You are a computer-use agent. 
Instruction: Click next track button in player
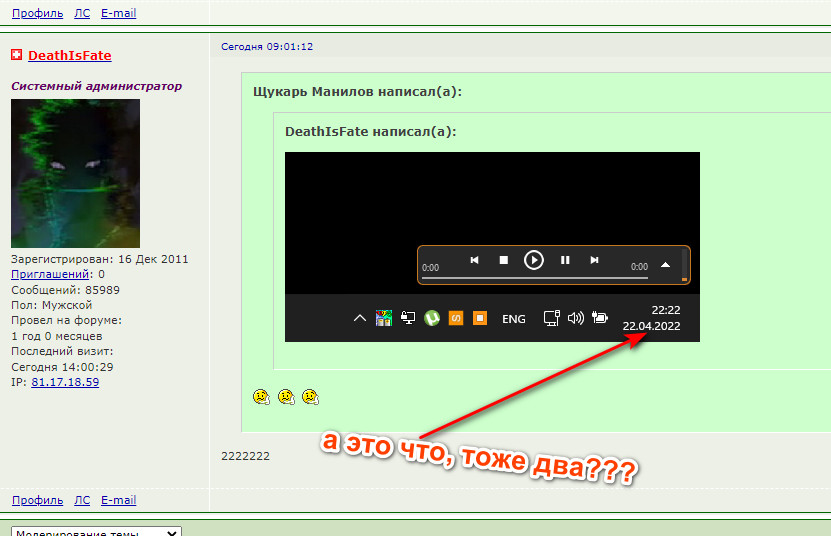coord(594,260)
